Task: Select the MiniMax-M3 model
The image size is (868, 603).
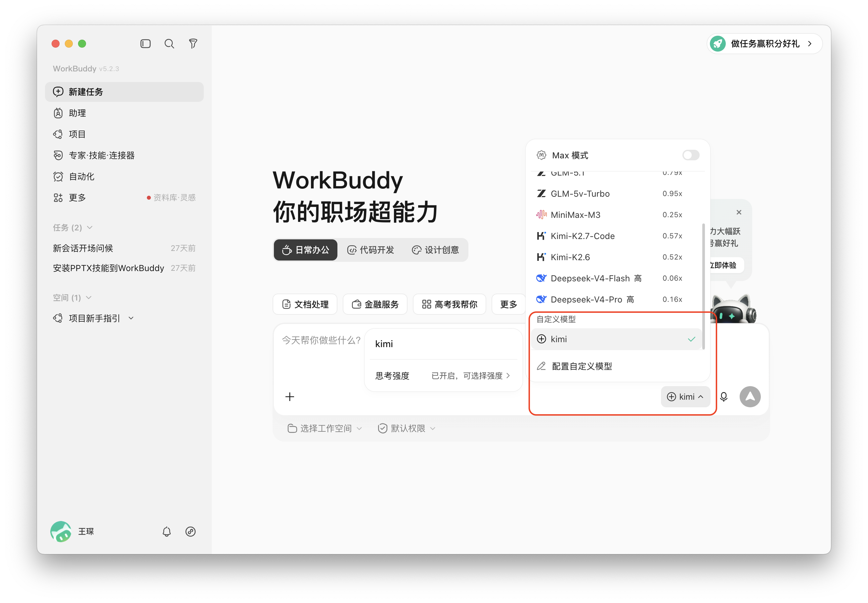Action: [x=617, y=215]
